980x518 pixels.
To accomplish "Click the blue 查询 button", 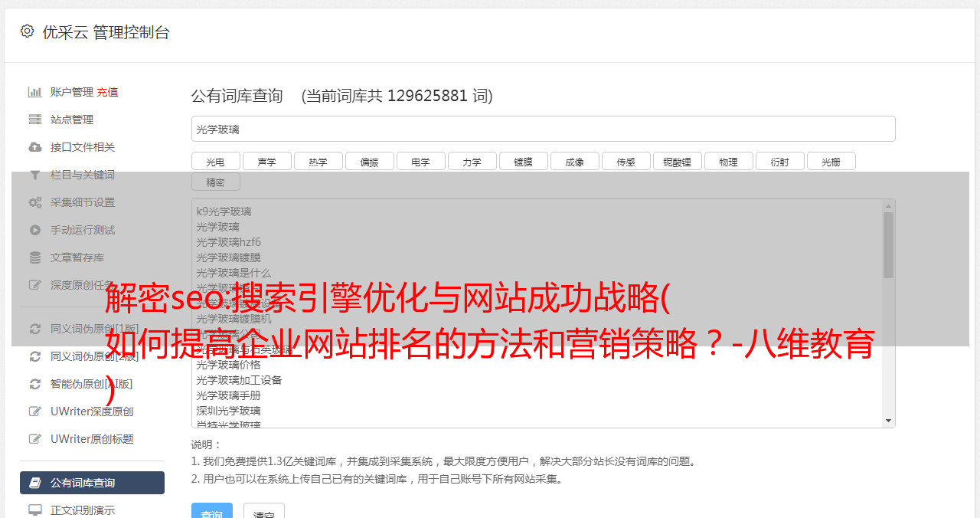I will click(x=211, y=511).
